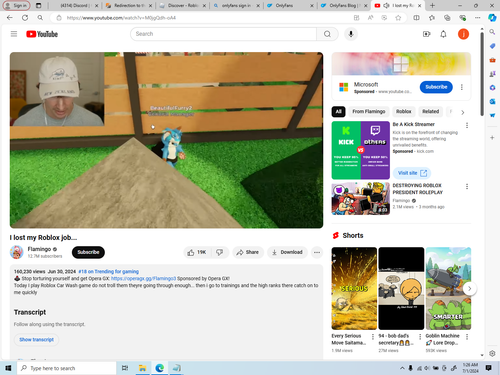The image size is (500, 375).
Task: Open Edge sidebar shopping tag icon
Action: pos(492,46)
